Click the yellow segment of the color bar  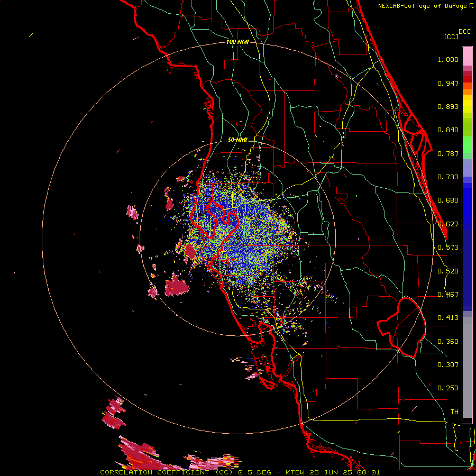coord(467,104)
